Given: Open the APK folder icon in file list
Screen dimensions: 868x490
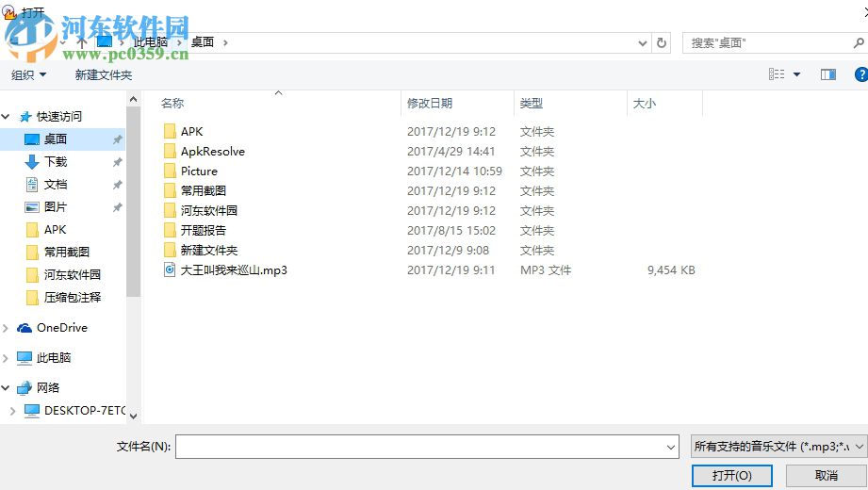Looking at the screenshot, I should pyautogui.click(x=170, y=131).
